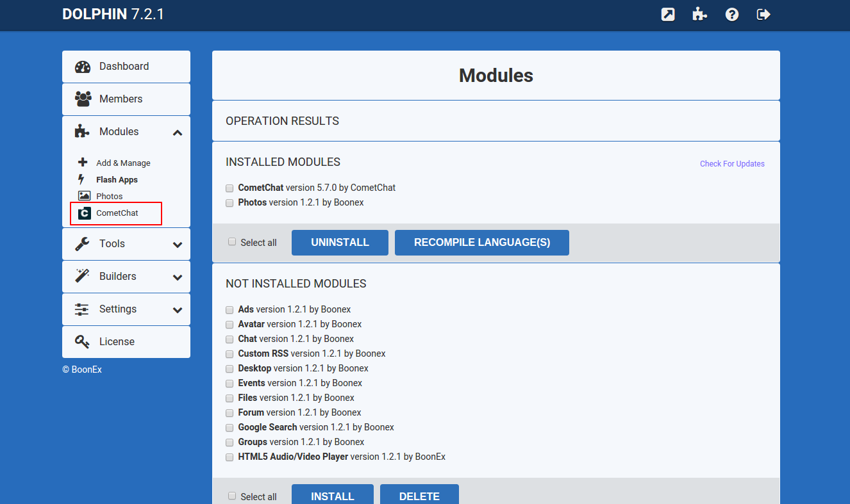Viewport: 850px width, 504px height.
Task: Open the CometChat submenu item
Action: 116,213
